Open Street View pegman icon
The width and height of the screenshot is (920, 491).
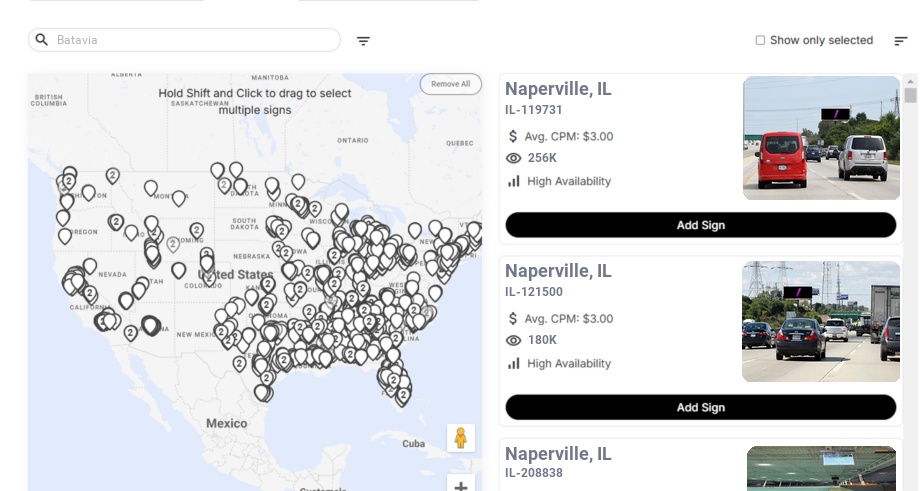coord(460,438)
